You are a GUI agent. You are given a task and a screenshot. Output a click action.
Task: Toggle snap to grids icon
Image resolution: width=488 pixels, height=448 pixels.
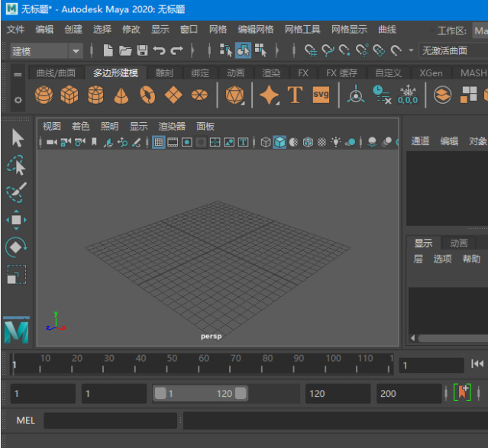pyautogui.click(x=311, y=50)
